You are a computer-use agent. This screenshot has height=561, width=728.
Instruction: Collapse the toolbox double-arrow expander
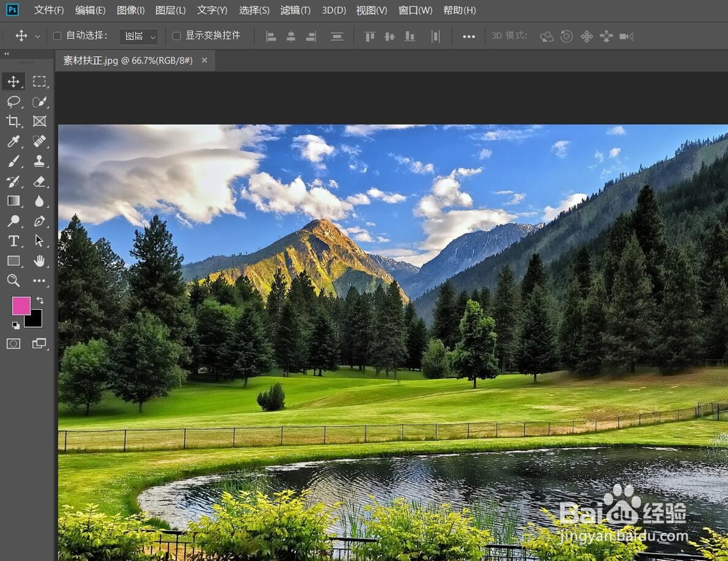(7, 54)
